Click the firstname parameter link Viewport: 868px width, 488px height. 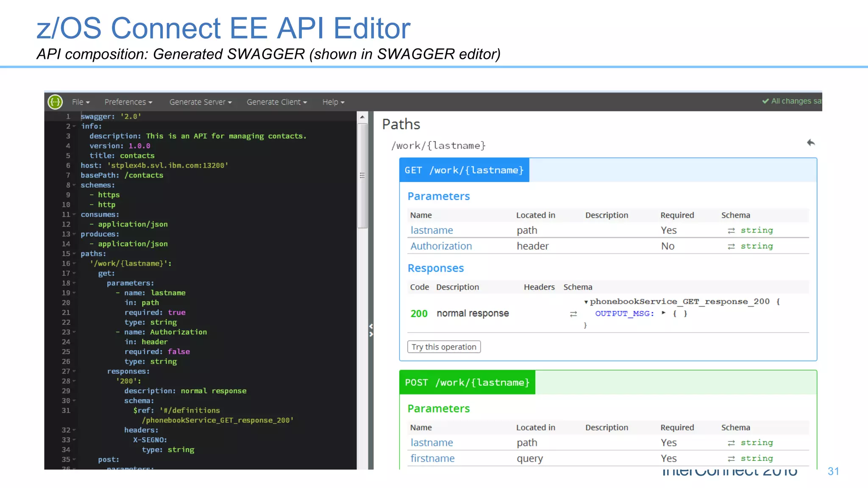coord(432,458)
